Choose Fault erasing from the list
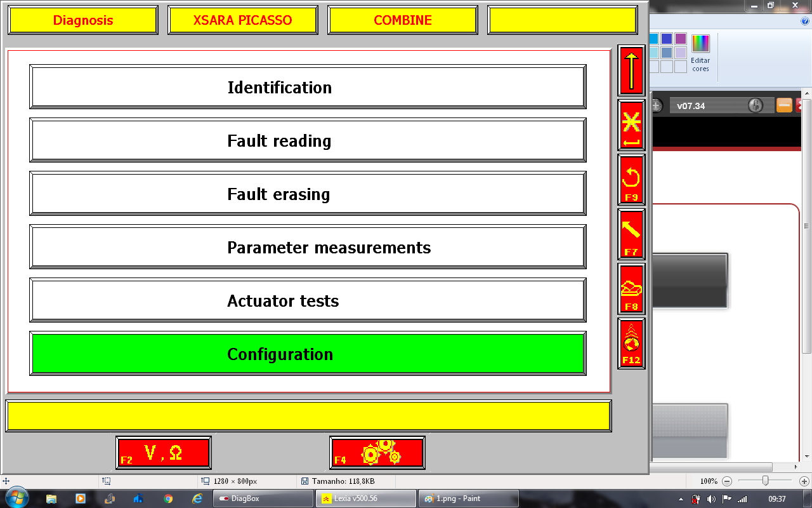The image size is (812, 508). coord(308,194)
